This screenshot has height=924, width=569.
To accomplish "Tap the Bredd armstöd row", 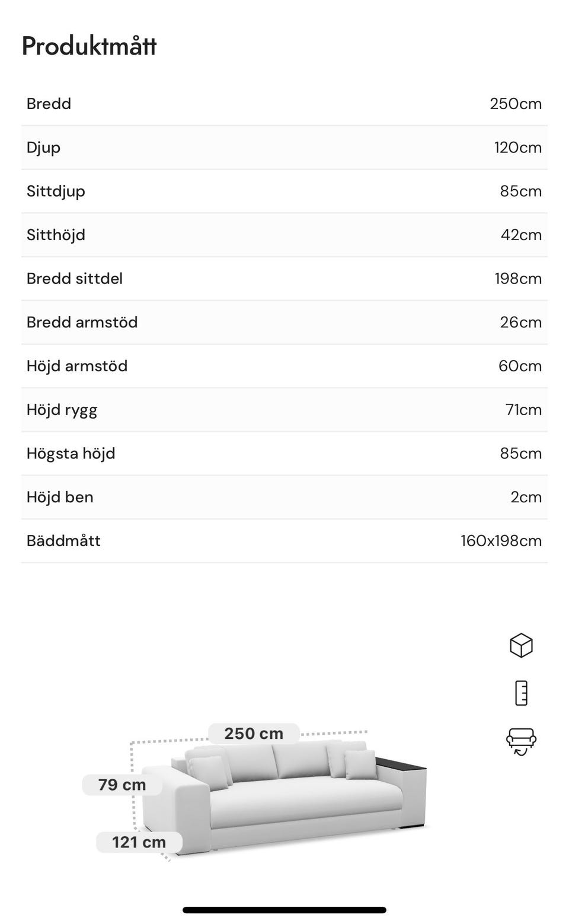I will tap(284, 322).
